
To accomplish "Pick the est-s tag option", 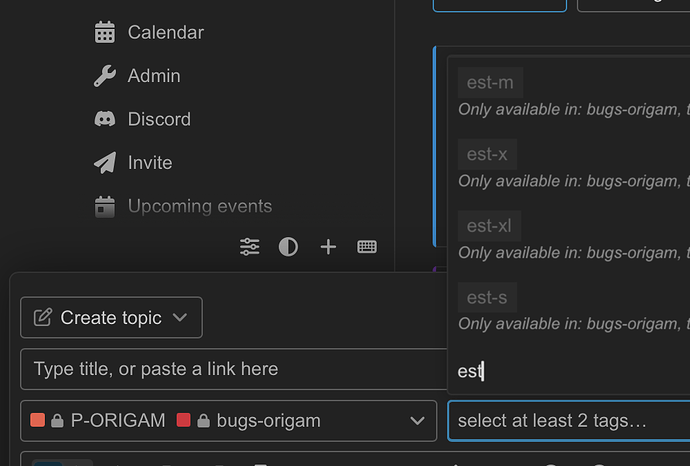I will click(487, 298).
